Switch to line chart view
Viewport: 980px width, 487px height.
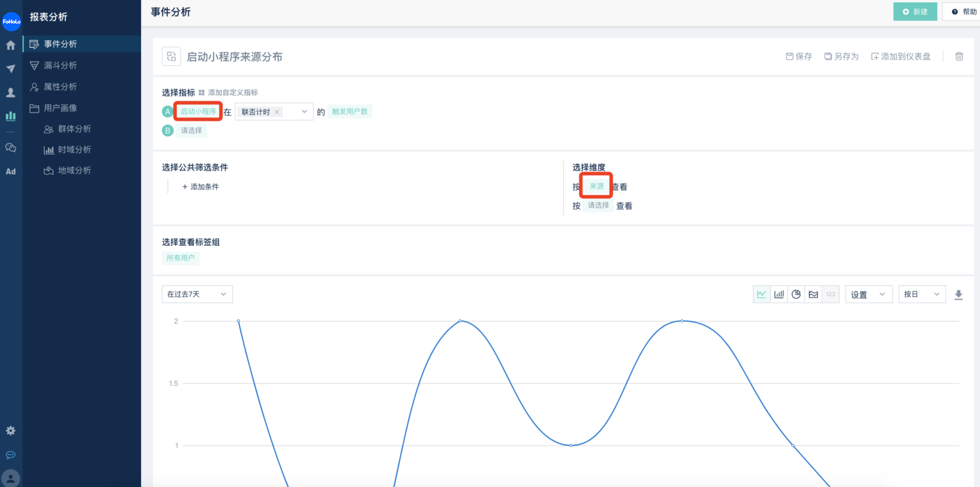click(762, 294)
